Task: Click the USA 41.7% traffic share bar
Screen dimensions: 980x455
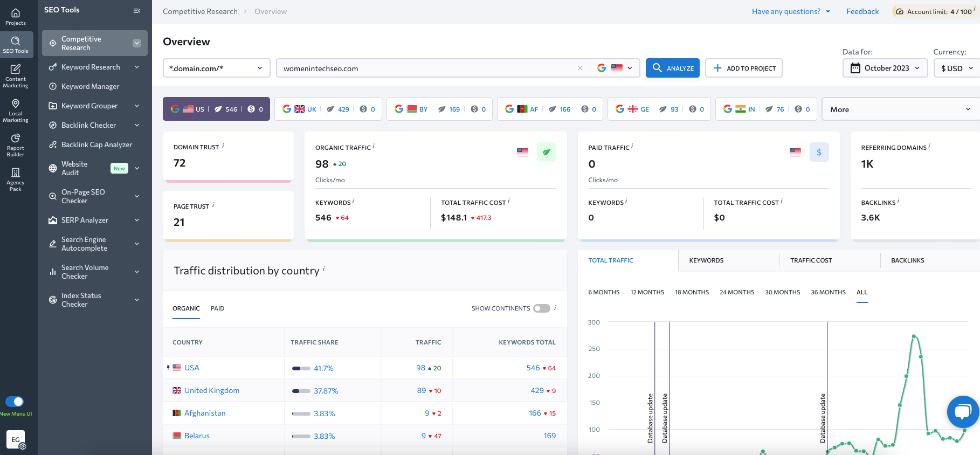Action: pos(301,368)
